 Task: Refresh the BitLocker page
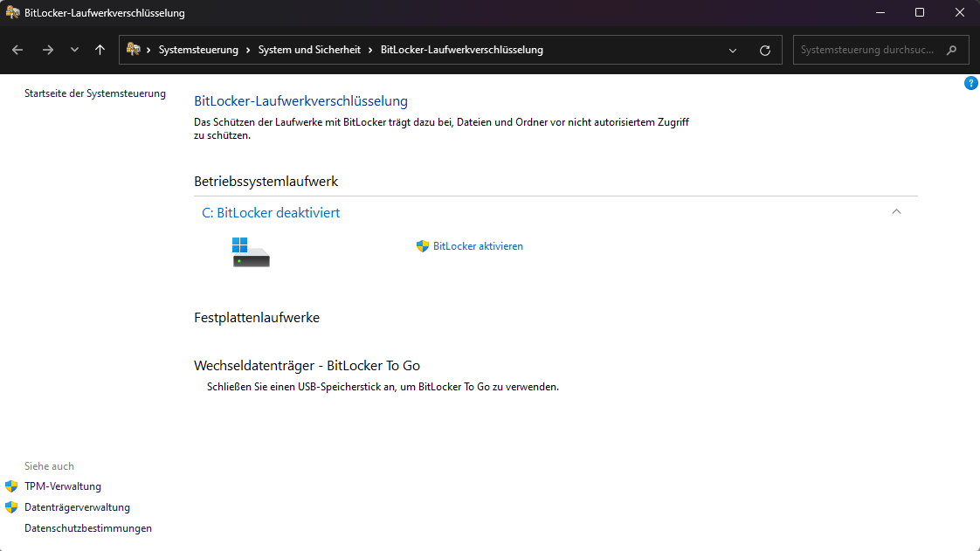[765, 51]
